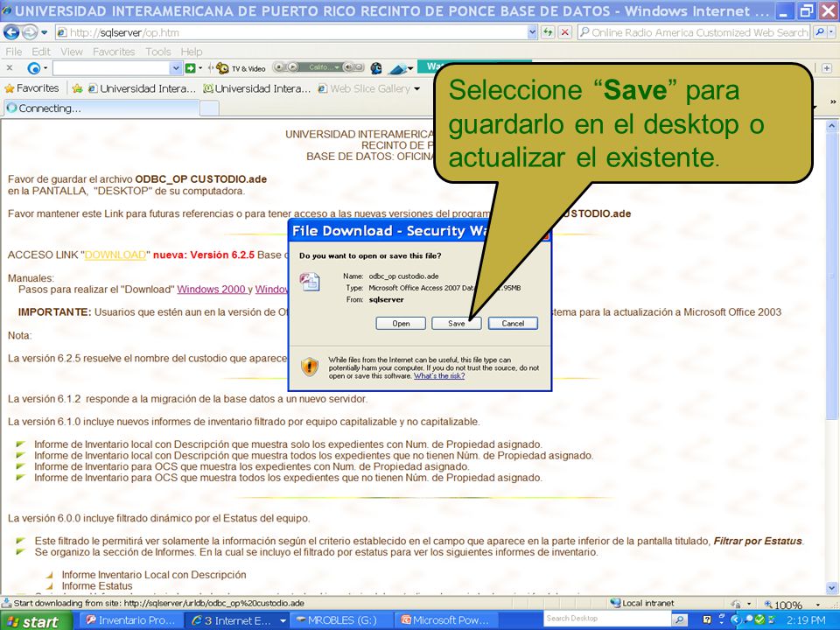Open the 3 Internet E... taskbar group

(237, 620)
